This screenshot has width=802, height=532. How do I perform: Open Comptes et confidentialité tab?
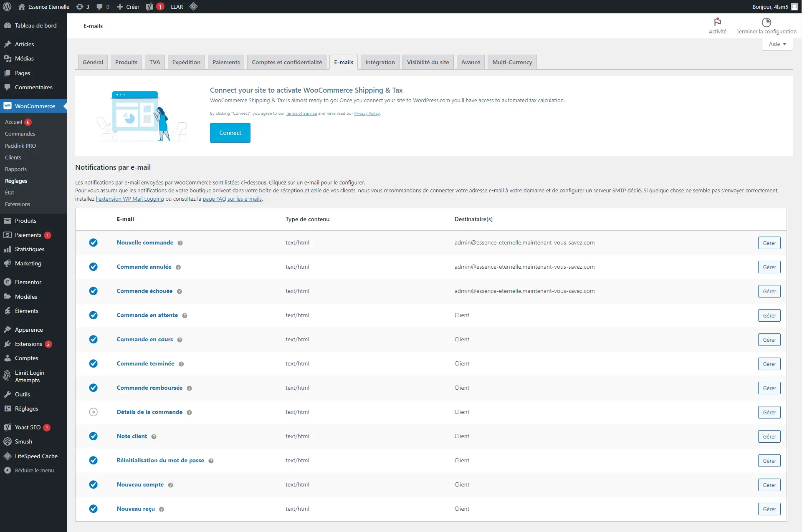[287, 62]
